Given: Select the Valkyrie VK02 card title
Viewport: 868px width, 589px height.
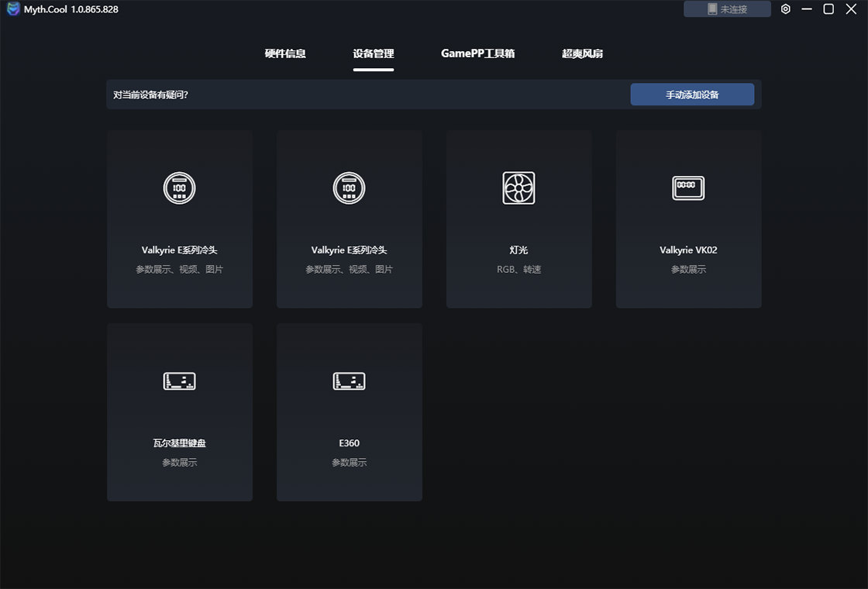Looking at the screenshot, I should pos(688,250).
